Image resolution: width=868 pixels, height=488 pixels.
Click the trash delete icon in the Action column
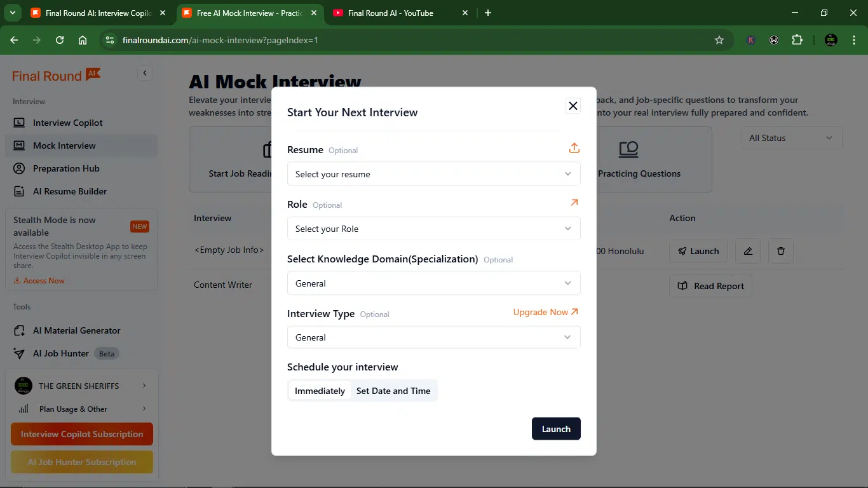click(x=781, y=251)
